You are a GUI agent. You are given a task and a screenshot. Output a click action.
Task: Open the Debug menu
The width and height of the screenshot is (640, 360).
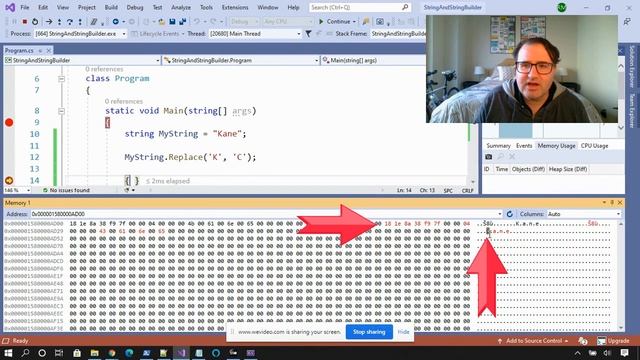pyautogui.click(x=135, y=7)
